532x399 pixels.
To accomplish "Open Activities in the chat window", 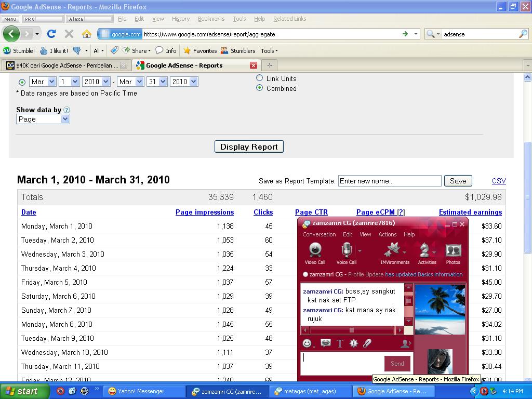I will coord(427,254).
